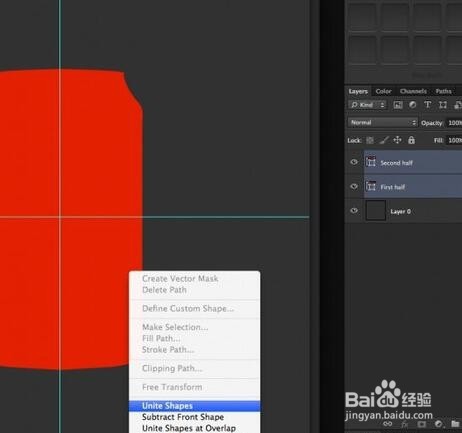Filter layers by shape layer icon
Screen dimensions: 462x433
(x=443, y=105)
